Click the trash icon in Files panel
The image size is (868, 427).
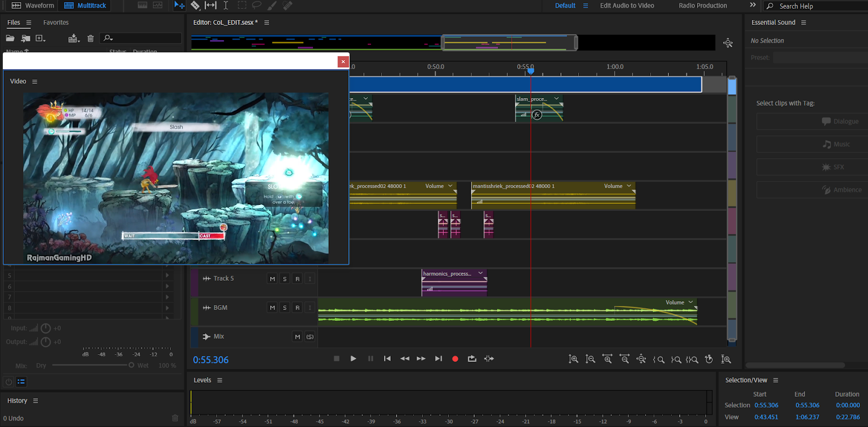point(91,38)
